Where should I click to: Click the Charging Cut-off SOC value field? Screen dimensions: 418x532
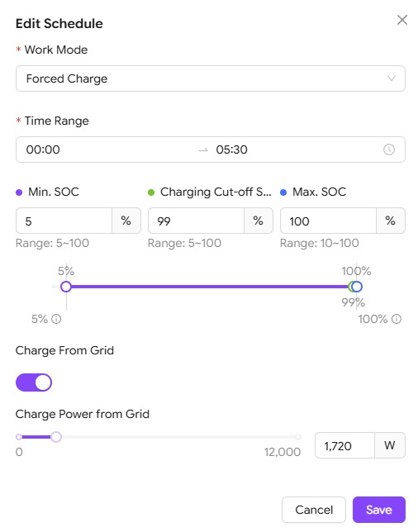(x=196, y=221)
